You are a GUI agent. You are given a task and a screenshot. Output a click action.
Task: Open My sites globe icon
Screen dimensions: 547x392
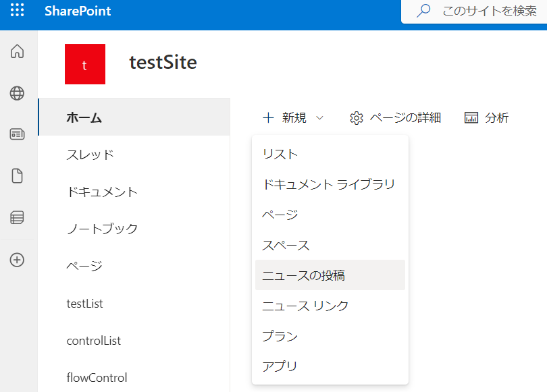coord(18,93)
